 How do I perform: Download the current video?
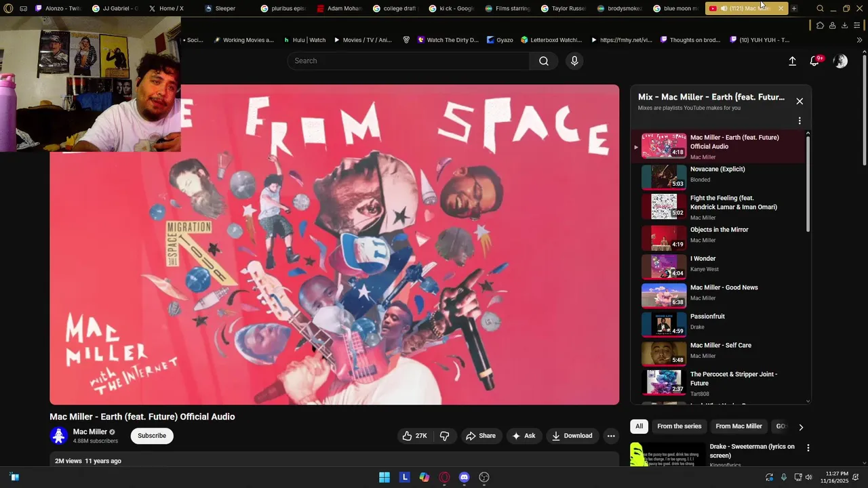pyautogui.click(x=572, y=436)
